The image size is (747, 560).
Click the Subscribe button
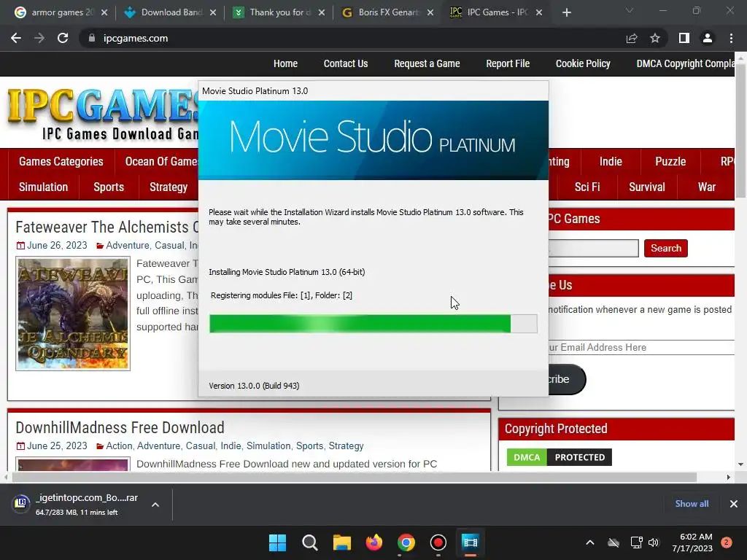pos(567,379)
